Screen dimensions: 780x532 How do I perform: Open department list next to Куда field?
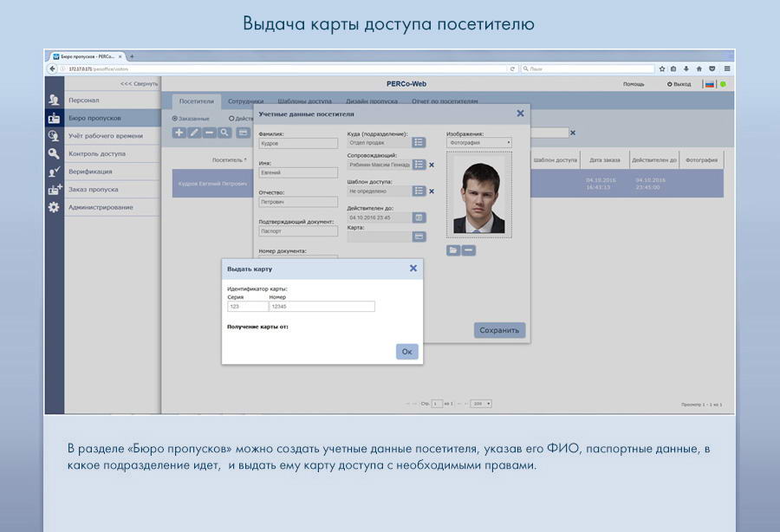point(419,142)
